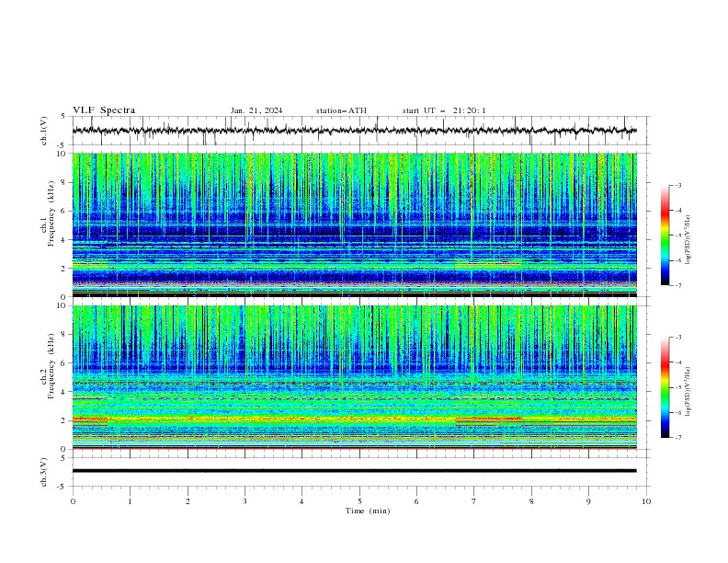Click tick label 1 on the Time axis
728x563 pixels.
click(131, 501)
